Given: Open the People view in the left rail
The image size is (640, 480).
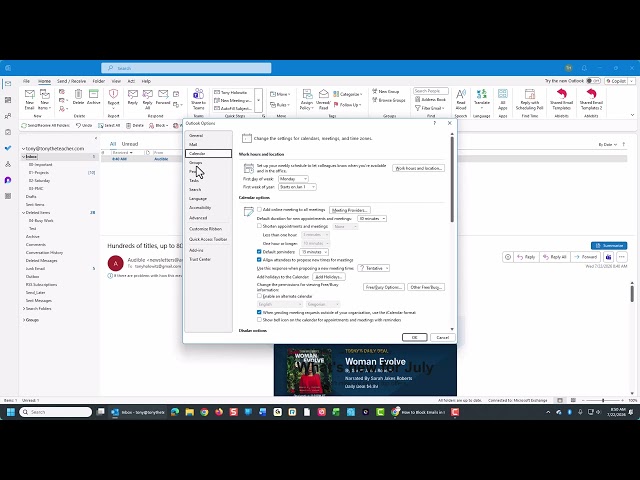Looking at the screenshot, I should pyautogui.click(x=8, y=116).
